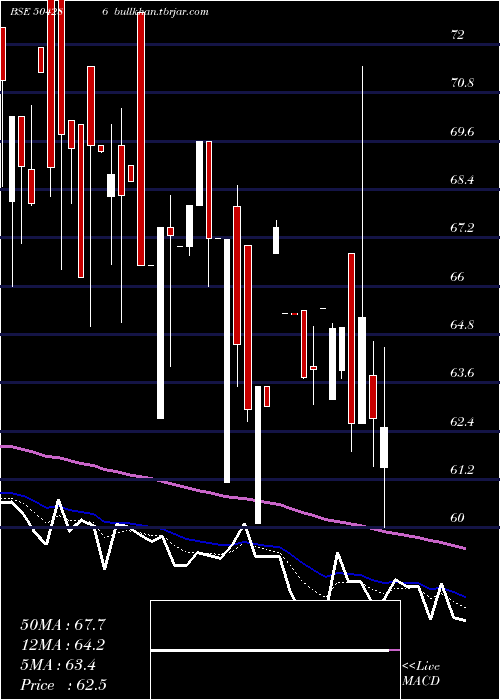Click the 50MA : 67.7 readout
This screenshot has width=500, height=700.
click(63, 625)
